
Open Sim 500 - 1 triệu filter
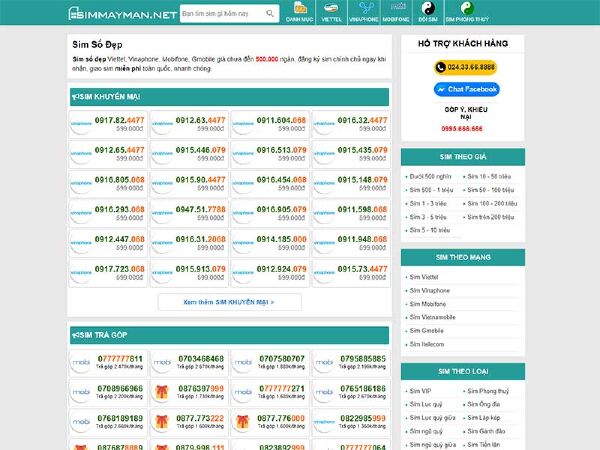pyautogui.click(x=431, y=190)
